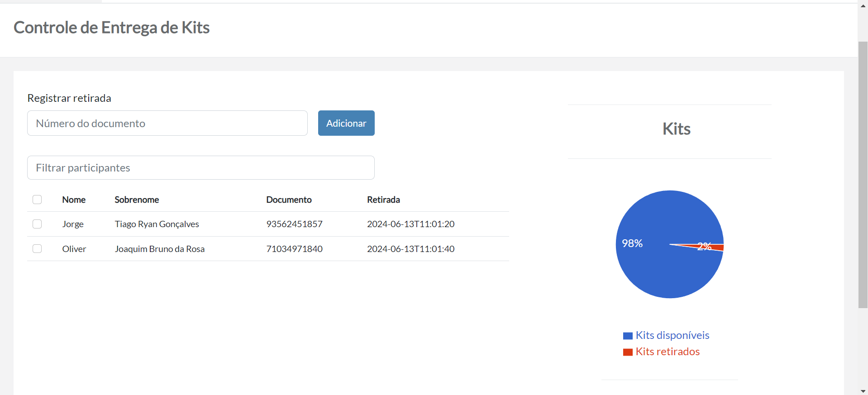Select timestamp 2024-06-13T11:01:20
Screen dimensions: 868x395
point(410,224)
